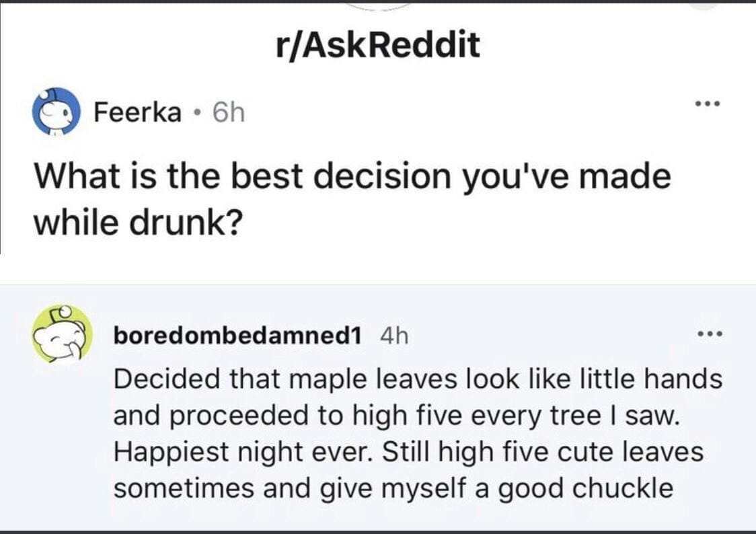Open the r/AskReddit subreddit heading
This screenshot has height=534, width=756.
(x=378, y=46)
